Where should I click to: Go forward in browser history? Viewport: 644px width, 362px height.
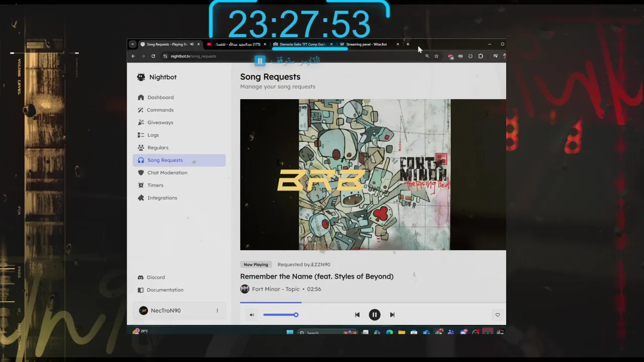pyautogui.click(x=143, y=56)
